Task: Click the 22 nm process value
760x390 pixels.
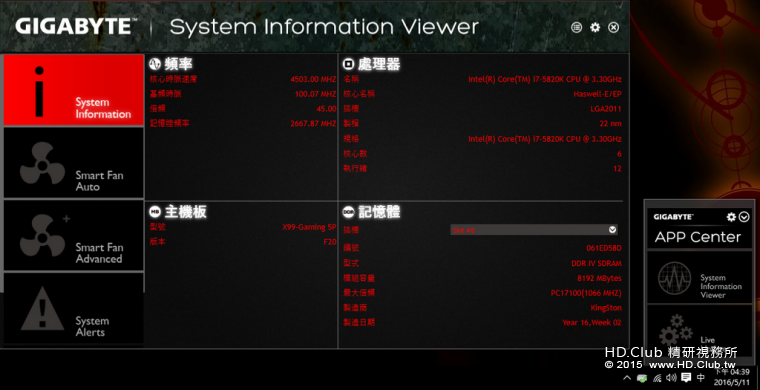Action: pos(610,124)
